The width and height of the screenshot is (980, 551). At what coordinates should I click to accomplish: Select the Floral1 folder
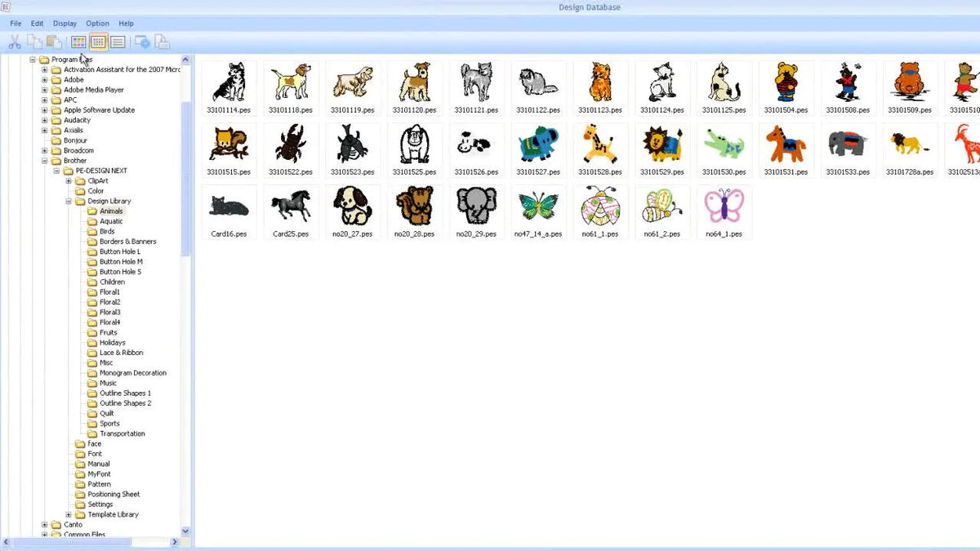click(109, 292)
